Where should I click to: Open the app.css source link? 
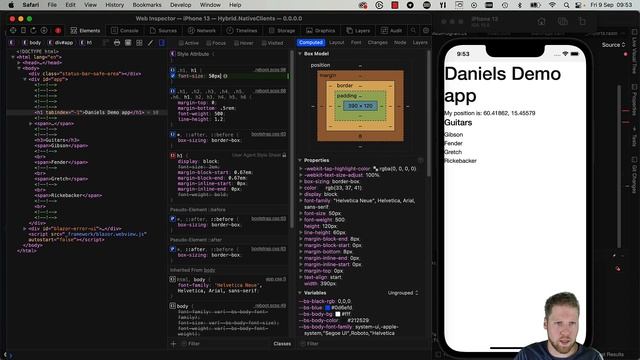click(x=276, y=279)
